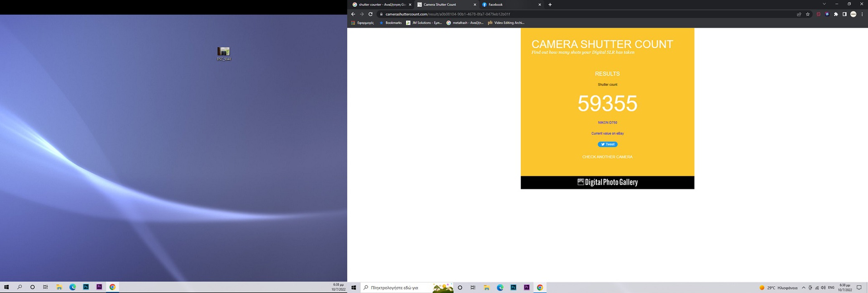Click the camerashuttercount.com address bar
This screenshot has width=868, height=293.
click(x=585, y=14)
